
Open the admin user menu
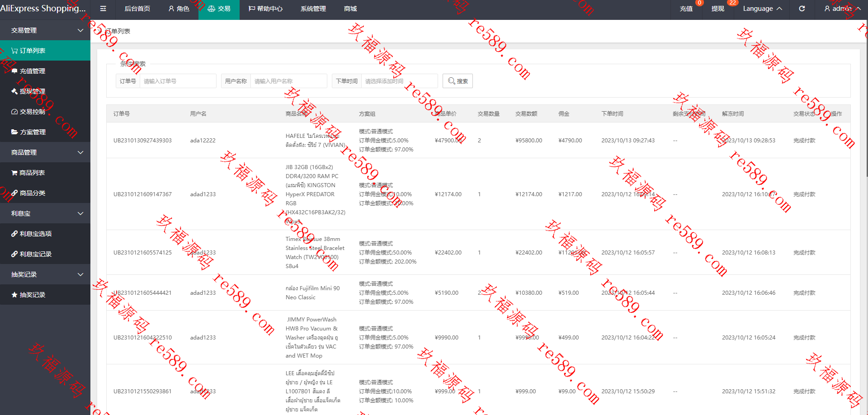[842, 9]
